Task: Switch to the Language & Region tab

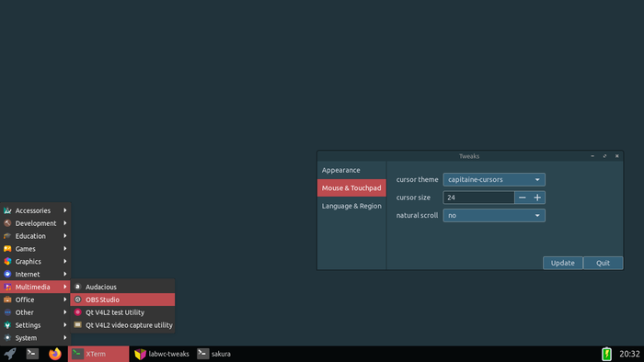Action: 351,206
